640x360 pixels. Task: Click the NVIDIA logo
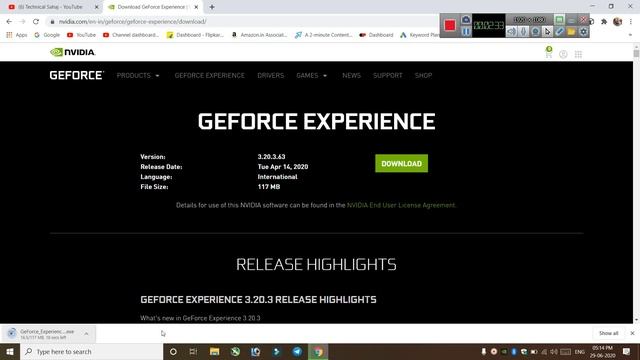click(x=73, y=52)
